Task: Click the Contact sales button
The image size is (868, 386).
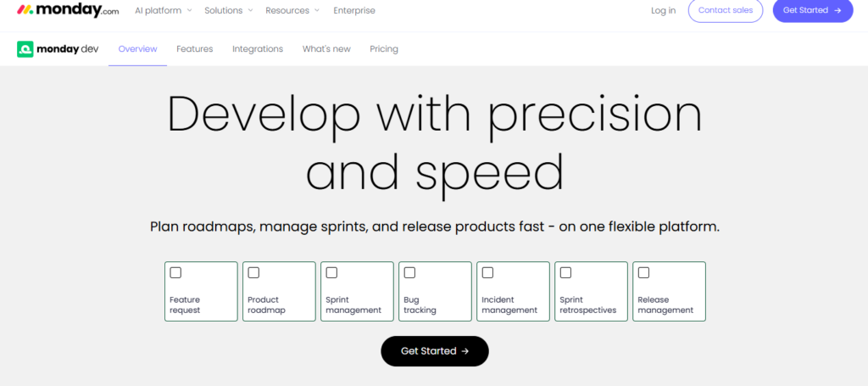Action: coord(726,10)
